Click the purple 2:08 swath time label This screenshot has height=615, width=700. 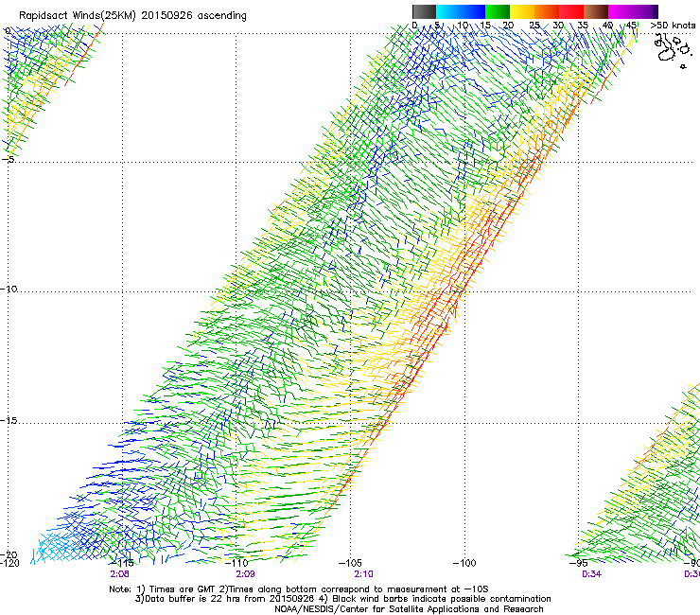tap(119, 574)
